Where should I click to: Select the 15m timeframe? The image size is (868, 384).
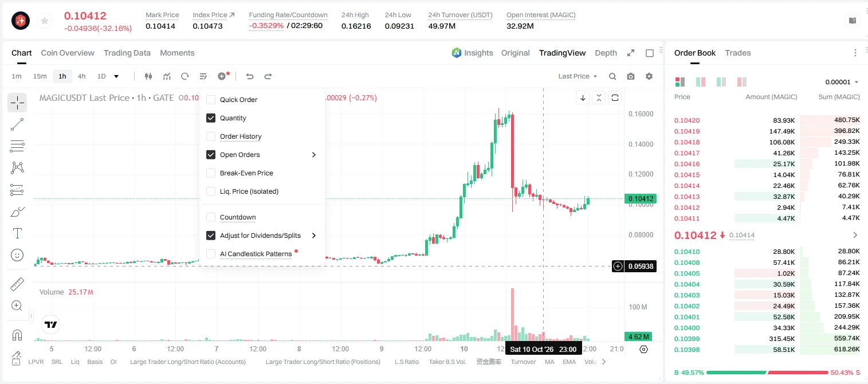[40, 76]
